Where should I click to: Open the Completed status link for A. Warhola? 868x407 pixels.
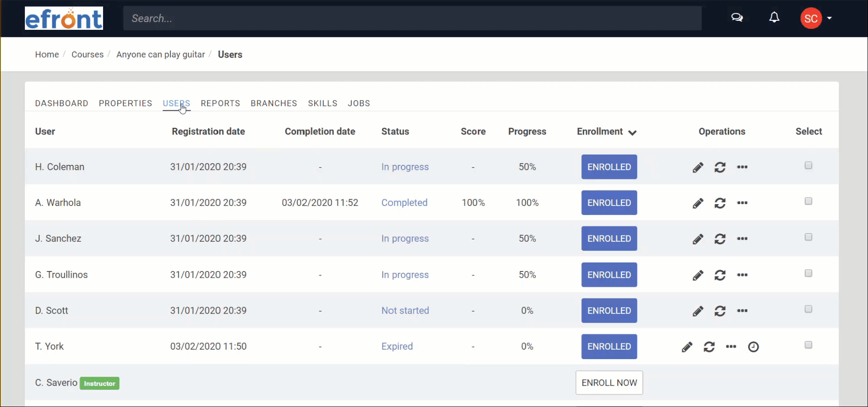pyautogui.click(x=404, y=203)
